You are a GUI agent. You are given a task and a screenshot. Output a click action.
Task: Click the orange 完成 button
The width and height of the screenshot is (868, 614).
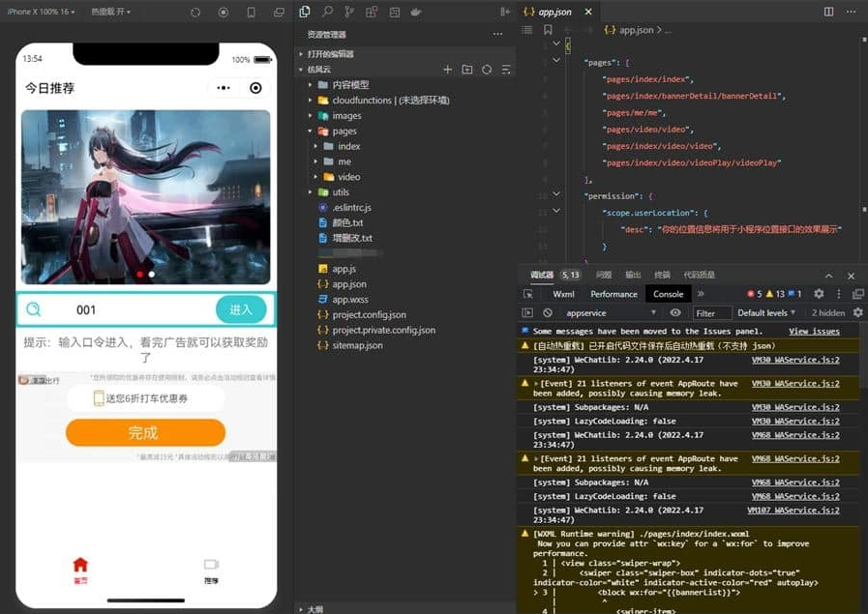point(145,432)
